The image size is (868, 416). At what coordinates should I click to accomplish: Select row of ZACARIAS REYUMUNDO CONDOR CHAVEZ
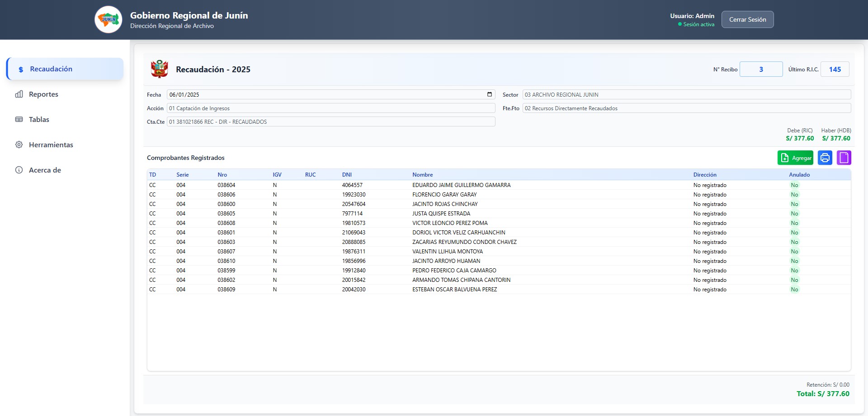click(499, 242)
